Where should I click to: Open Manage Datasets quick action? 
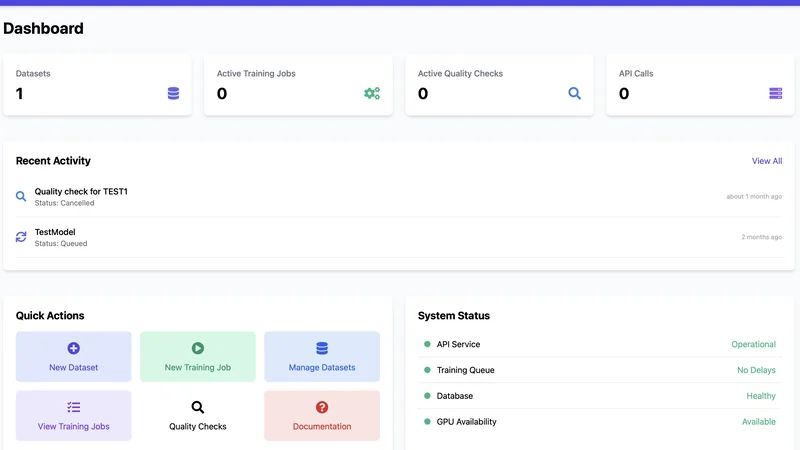322,357
